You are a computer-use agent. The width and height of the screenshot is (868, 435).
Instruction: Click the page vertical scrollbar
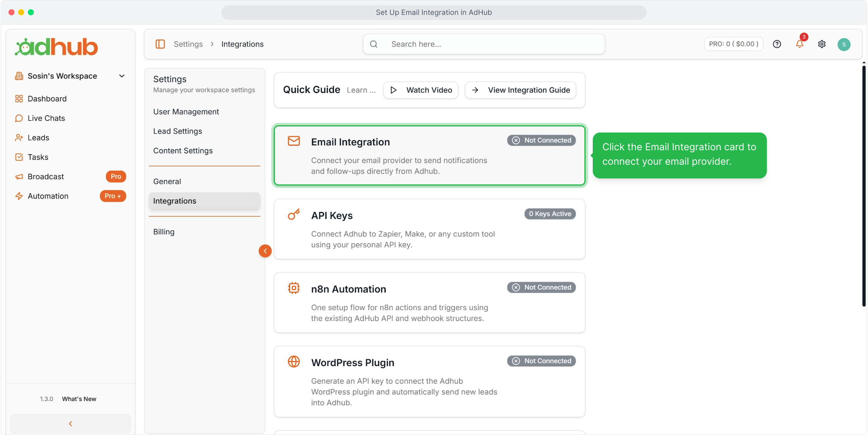coord(864,185)
